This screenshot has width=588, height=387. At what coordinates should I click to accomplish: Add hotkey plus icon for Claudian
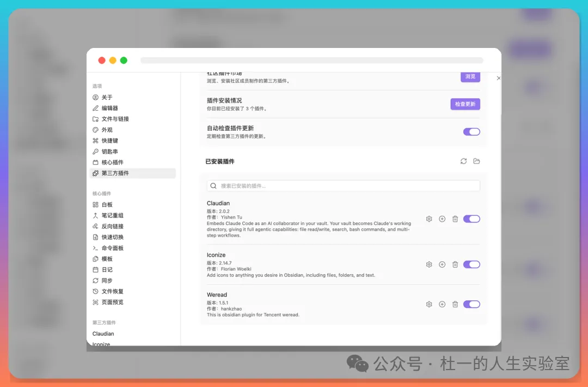pos(442,219)
